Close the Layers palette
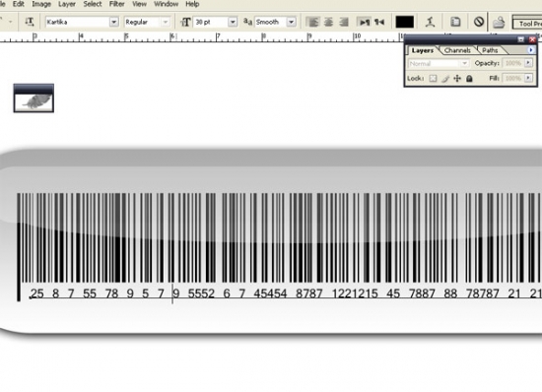The image size is (542, 392). (532, 39)
